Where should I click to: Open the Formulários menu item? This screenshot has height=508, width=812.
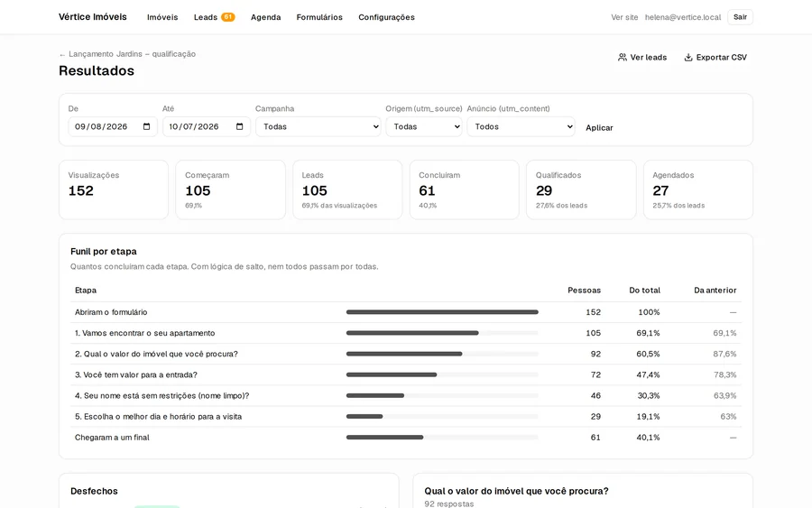(x=319, y=17)
